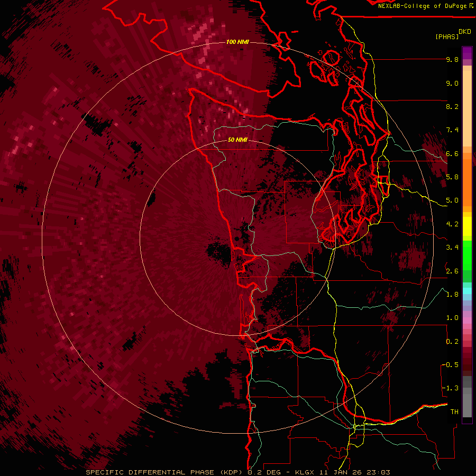
Task: Click the 50 NMI range ring label
Action: [x=237, y=140]
